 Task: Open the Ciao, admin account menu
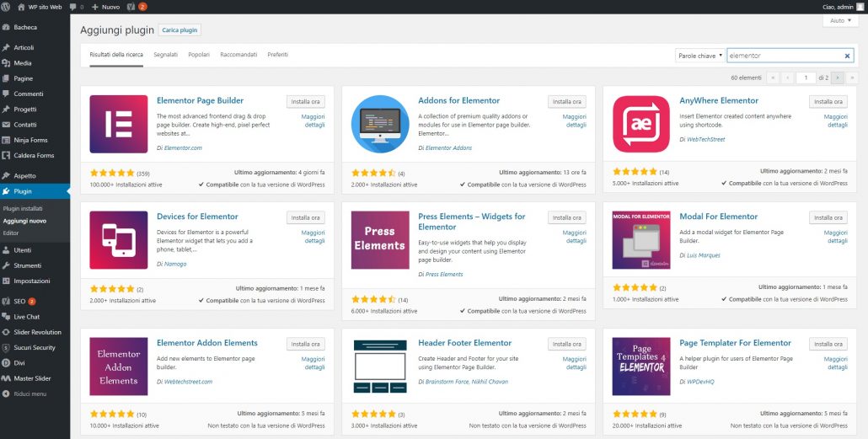click(843, 7)
